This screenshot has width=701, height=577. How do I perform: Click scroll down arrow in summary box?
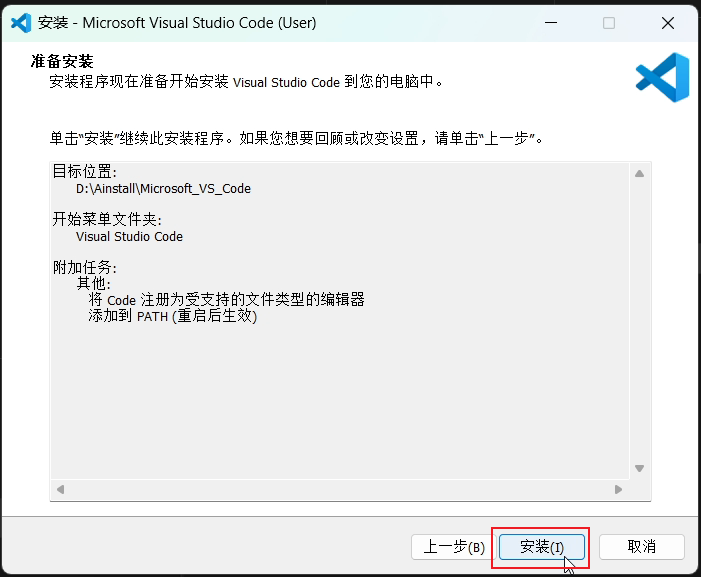pyautogui.click(x=639, y=468)
